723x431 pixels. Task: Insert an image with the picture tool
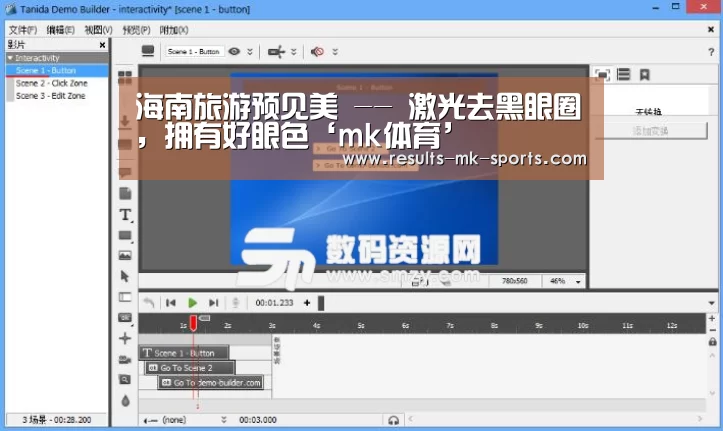pos(125,255)
